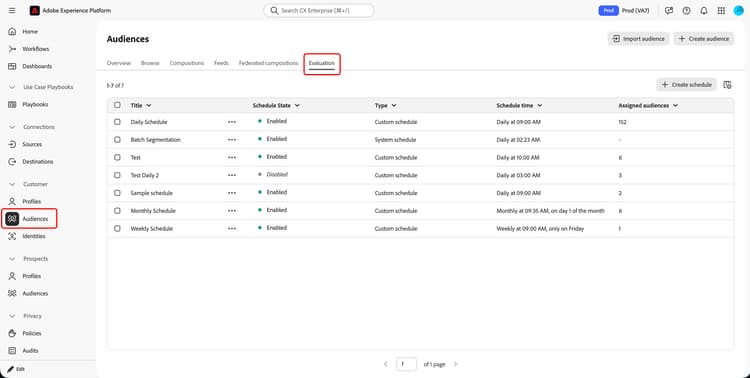The image size is (750, 378).
Task: Open Audits under Privacy
Action: [30, 350]
